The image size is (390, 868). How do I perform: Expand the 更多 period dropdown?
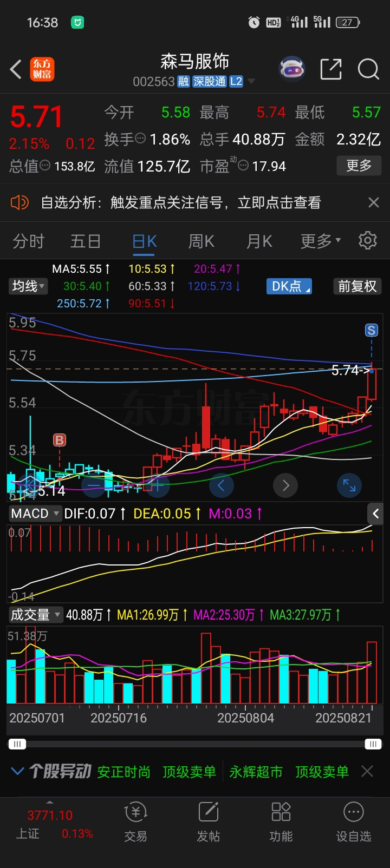point(321,241)
